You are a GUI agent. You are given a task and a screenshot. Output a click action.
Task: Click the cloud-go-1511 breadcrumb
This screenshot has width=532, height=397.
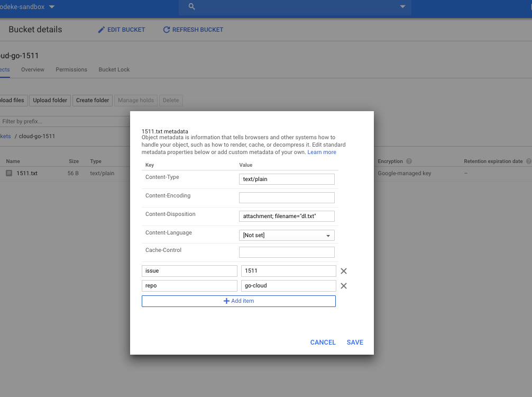[36, 136]
